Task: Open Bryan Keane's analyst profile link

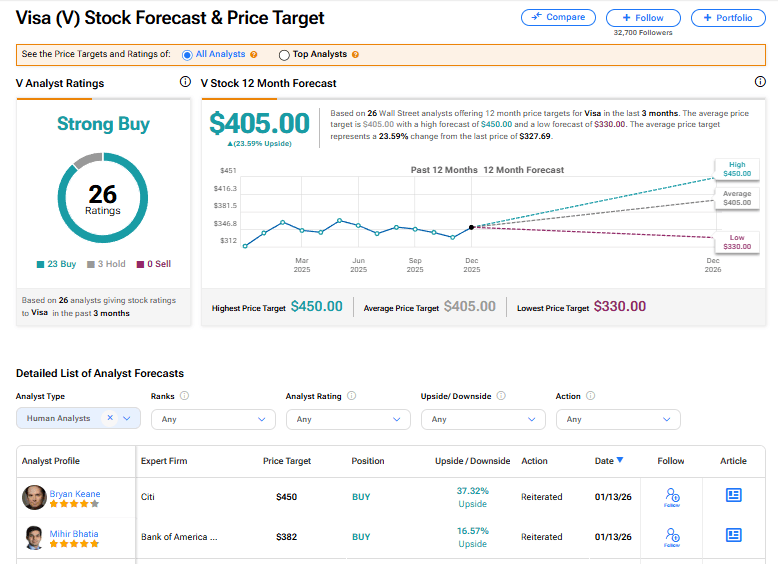Action: pyautogui.click(x=75, y=494)
